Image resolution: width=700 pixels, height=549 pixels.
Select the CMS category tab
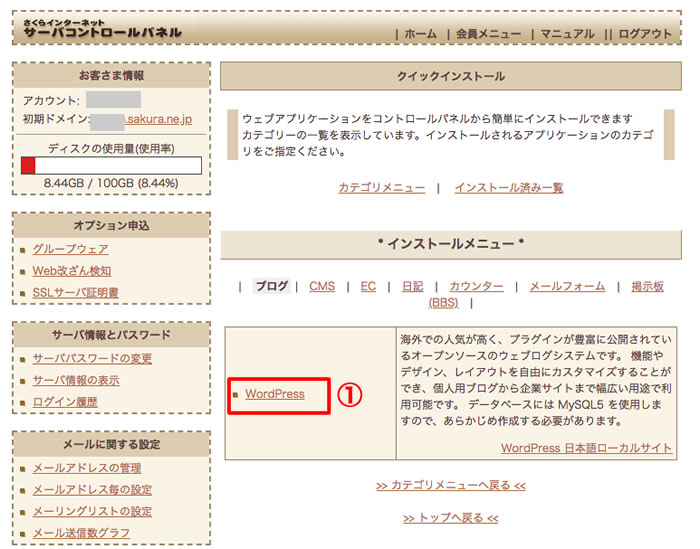pyautogui.click(x=322, y=286)
